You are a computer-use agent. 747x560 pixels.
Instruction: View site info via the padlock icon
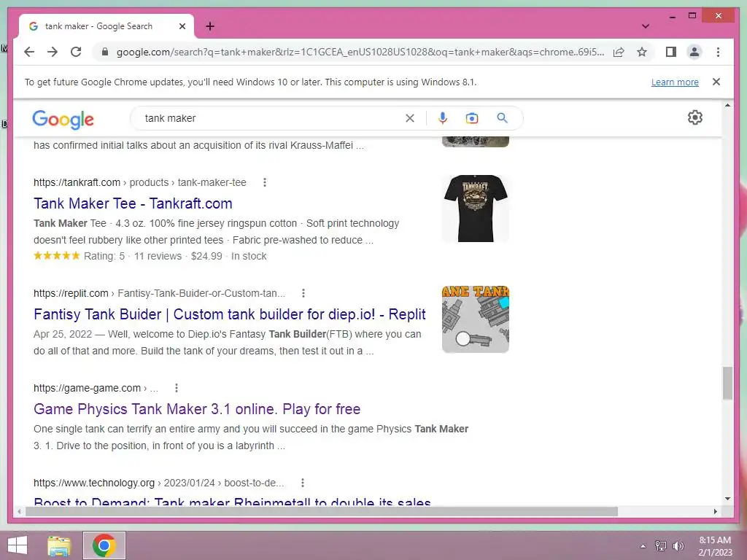pyautogui.click(x=105, y=52)
